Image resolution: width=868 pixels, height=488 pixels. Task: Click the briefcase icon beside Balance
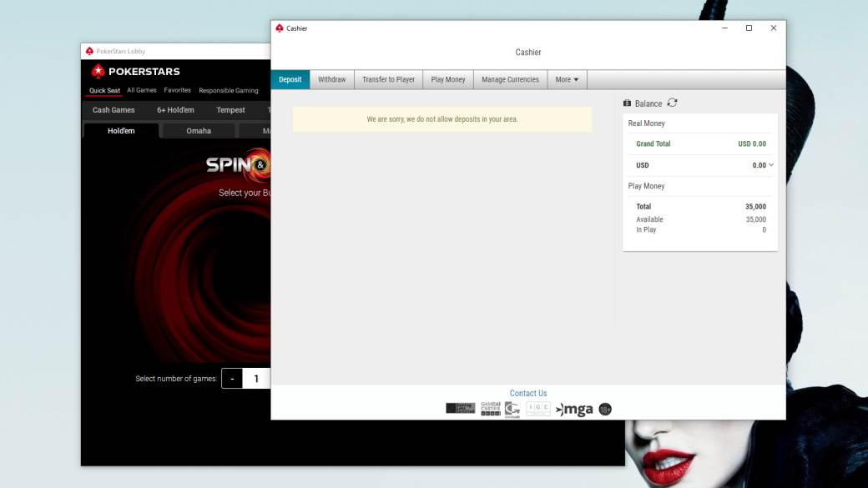pyautogui.click(x=628, y=103)
